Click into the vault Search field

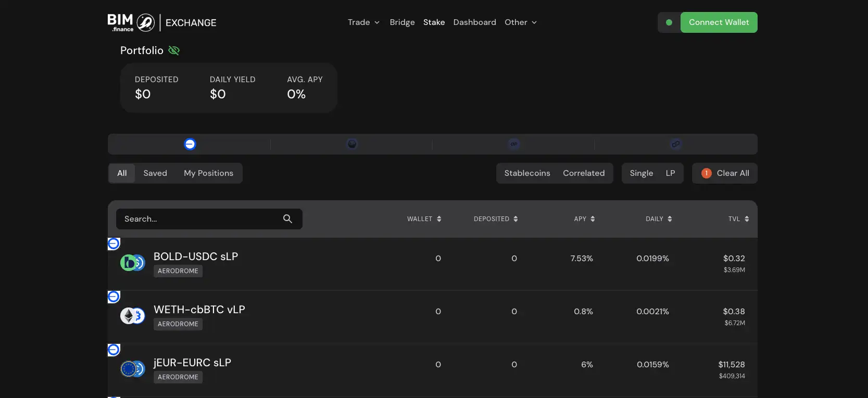coord(200,219)
